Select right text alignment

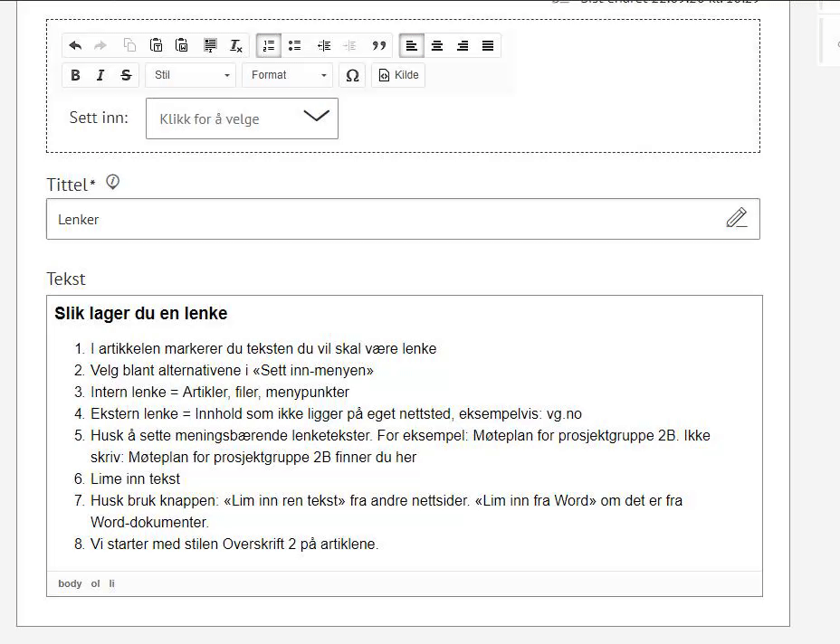(463, 45)
